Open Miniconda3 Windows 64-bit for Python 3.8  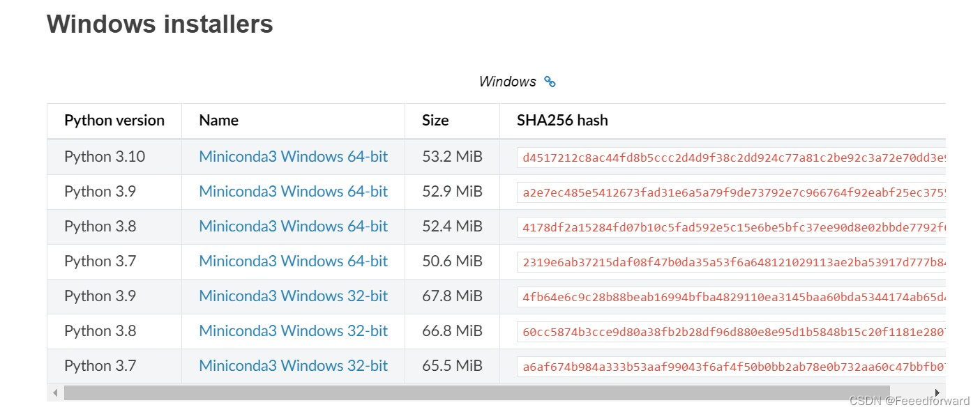point(294,226)
